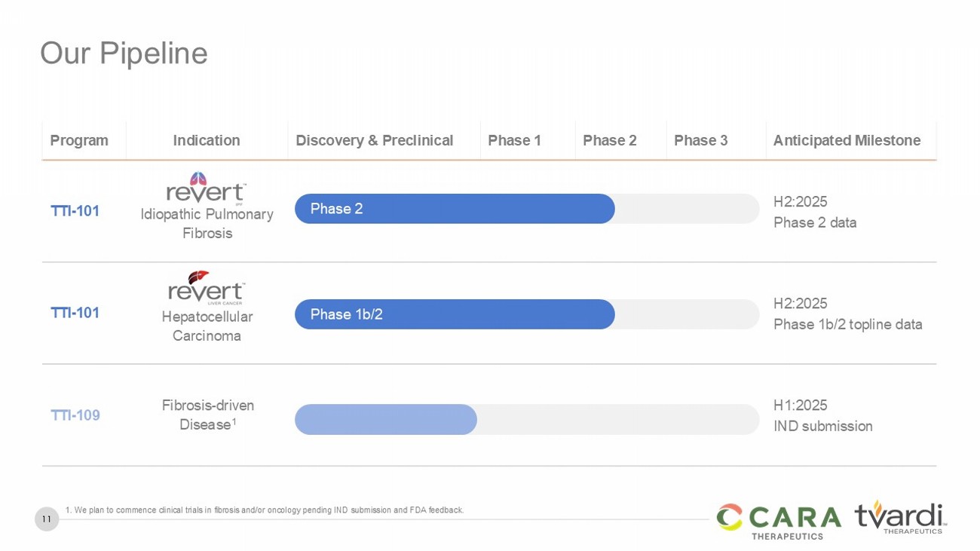The height and width of the screenshot is (551, 980).
Task: Click the Fibrosis-driven Disease indication text
Action: click(207, 415)
